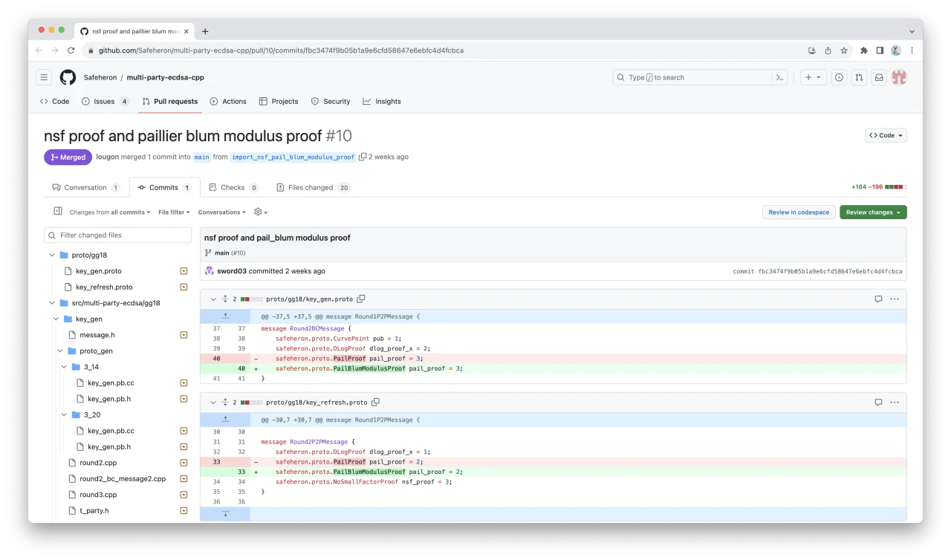Open the Code dropdown button
The width and height of the screenshot is (951, 560).
click(x=886, y=135)
